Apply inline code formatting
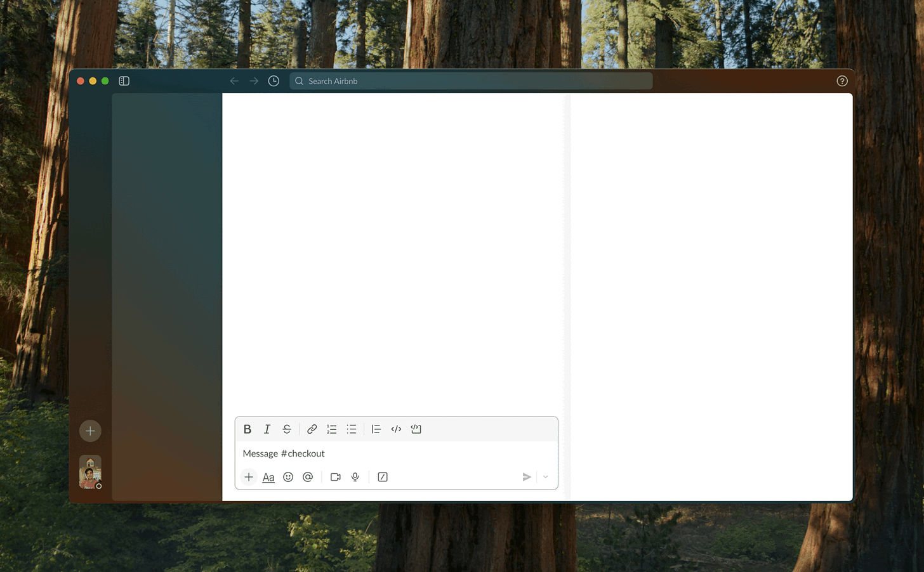Image resolution: width=924 pixels, height=572 pixels. click(396, 429)
